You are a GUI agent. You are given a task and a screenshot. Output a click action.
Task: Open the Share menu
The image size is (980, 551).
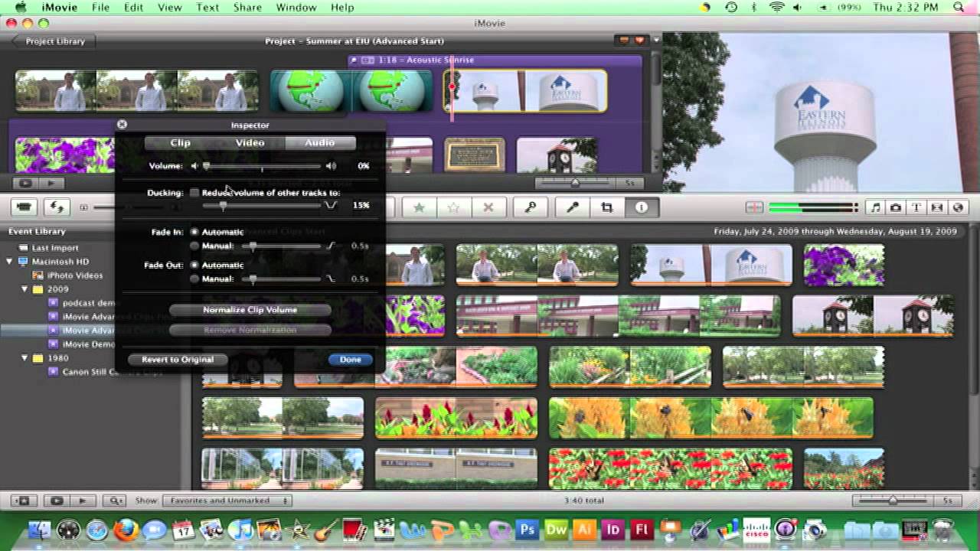click(x=247, y=7)
